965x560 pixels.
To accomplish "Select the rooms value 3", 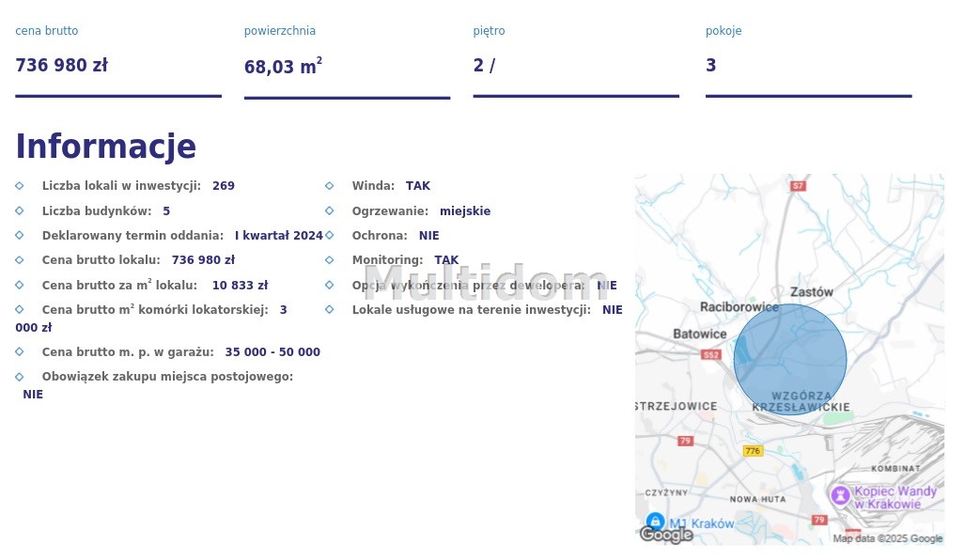I will pyautogui.click(x=710, y=65).
